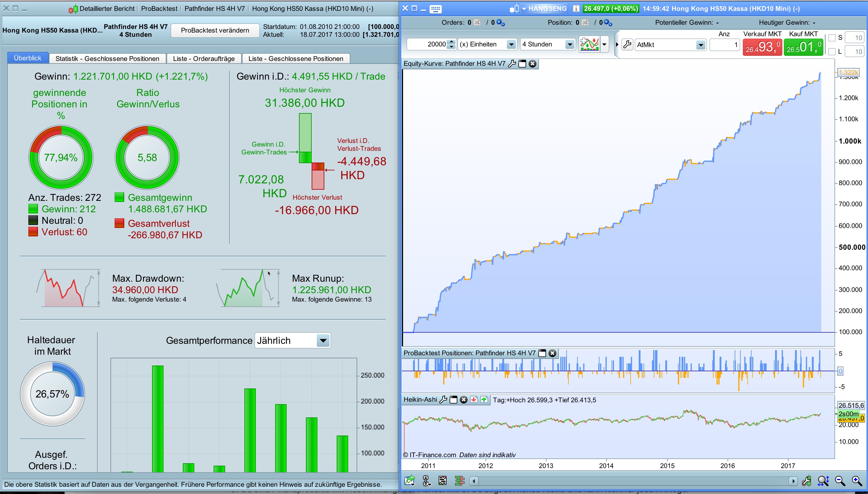Open the indicators and trading systems icon
The height and width of the screenshot is (494, 868).
590,44
